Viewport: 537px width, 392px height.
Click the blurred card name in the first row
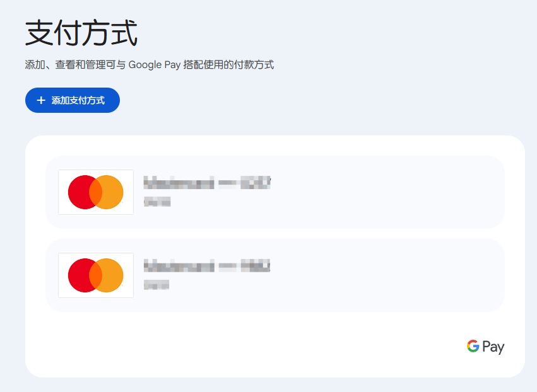pyautogui.click(x=207, y=183)
